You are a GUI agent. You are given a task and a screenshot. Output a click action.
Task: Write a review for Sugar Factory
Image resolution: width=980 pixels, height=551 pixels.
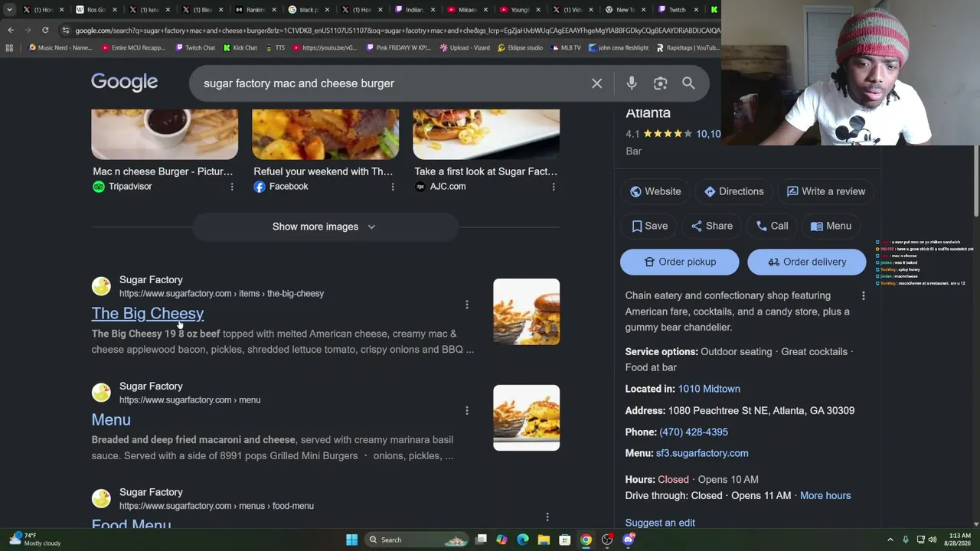[x=826, y=191]
